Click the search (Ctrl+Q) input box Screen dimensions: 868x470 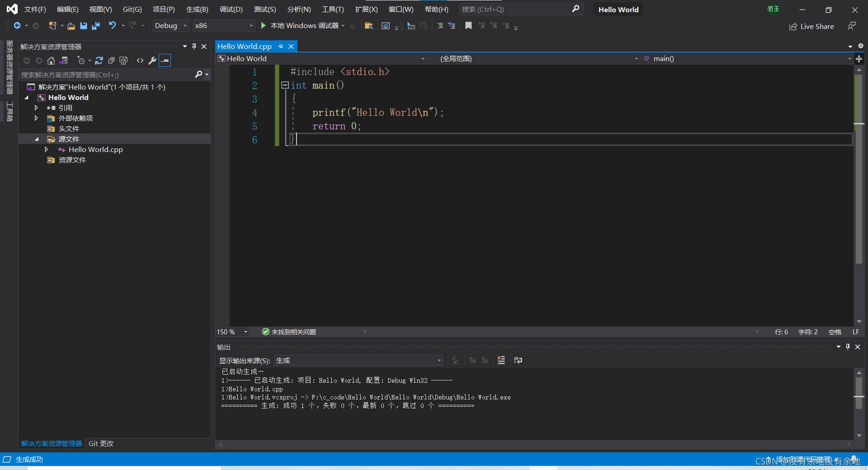pyautogui.click(x=521, y=9)
